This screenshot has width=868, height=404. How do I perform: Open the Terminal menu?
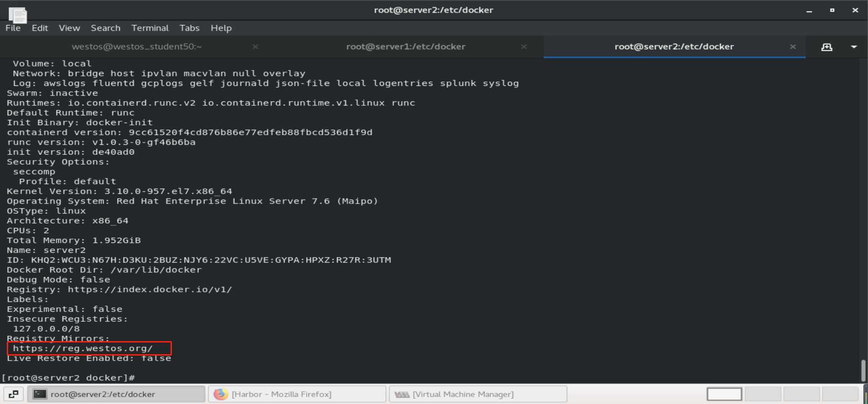150,28
